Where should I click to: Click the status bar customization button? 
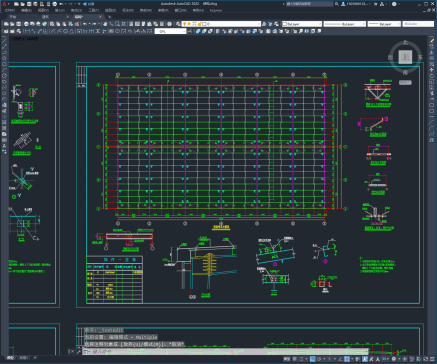click(x=432, y=359)
